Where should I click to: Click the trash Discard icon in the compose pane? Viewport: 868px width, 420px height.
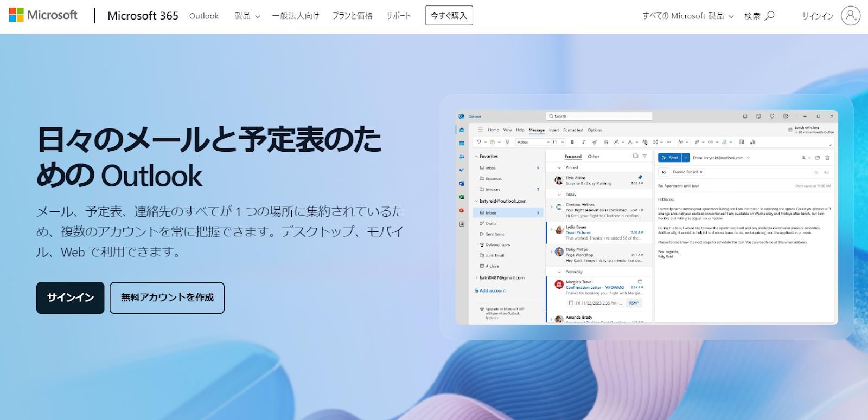point(827,158)
